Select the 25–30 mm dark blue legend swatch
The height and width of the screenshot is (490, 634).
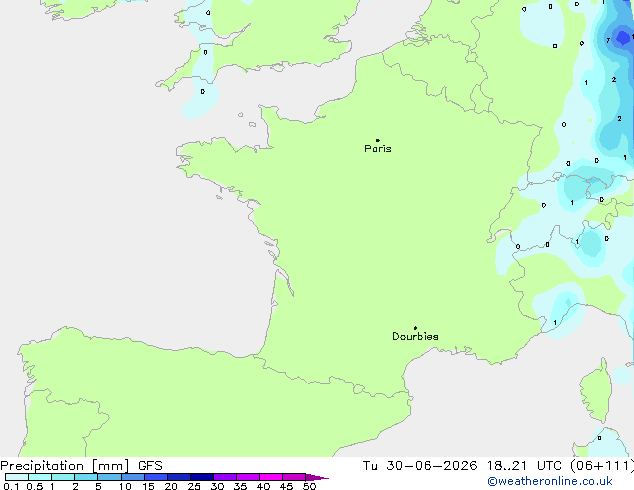(202, 477)
